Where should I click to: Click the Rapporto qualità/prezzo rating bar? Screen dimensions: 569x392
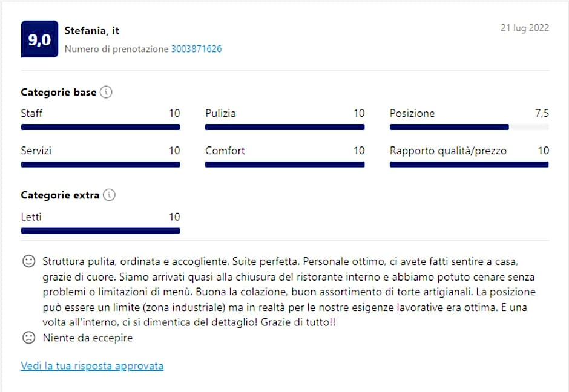469,165
